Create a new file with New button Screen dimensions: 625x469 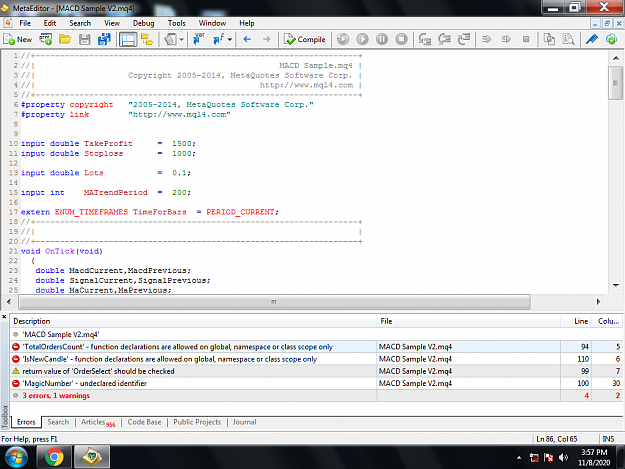click(x=18, y=39)
